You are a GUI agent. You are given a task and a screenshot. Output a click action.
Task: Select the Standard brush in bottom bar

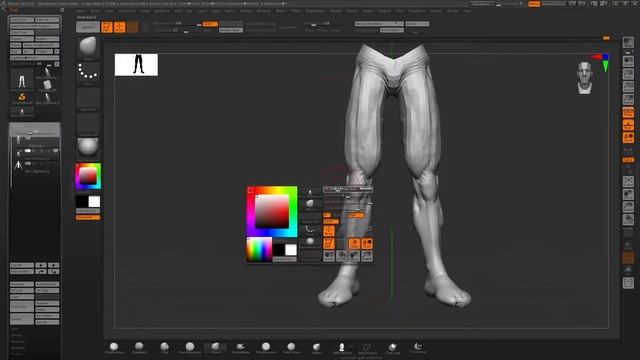point(139,348)
